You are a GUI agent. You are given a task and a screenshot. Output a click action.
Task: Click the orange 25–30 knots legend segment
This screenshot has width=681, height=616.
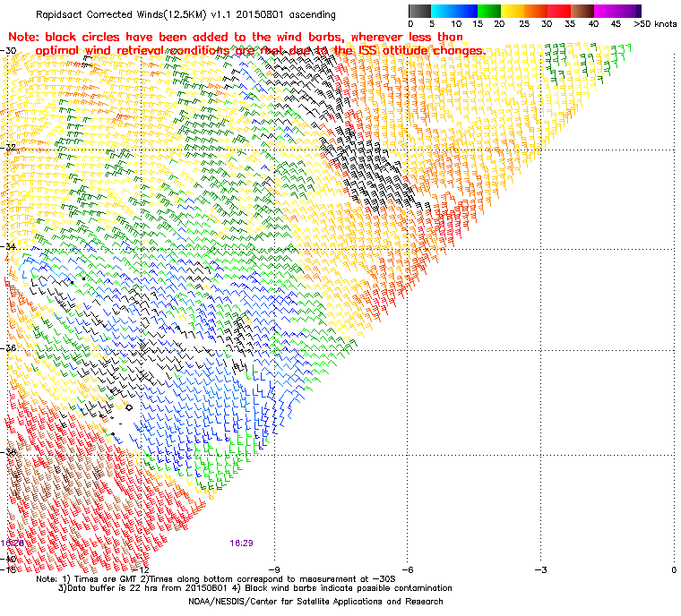(536, 11)
